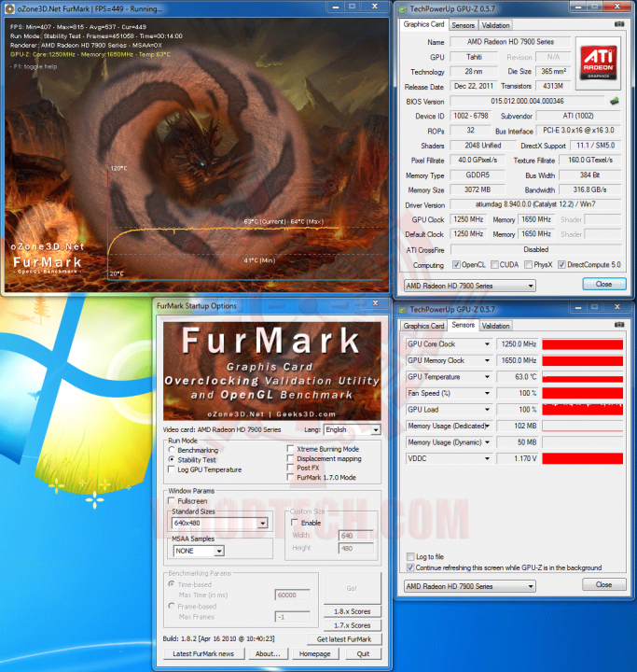Close the FurMark Startup Options dialog
The width and height of the screenshot is (637, 672).
point(375,303)
